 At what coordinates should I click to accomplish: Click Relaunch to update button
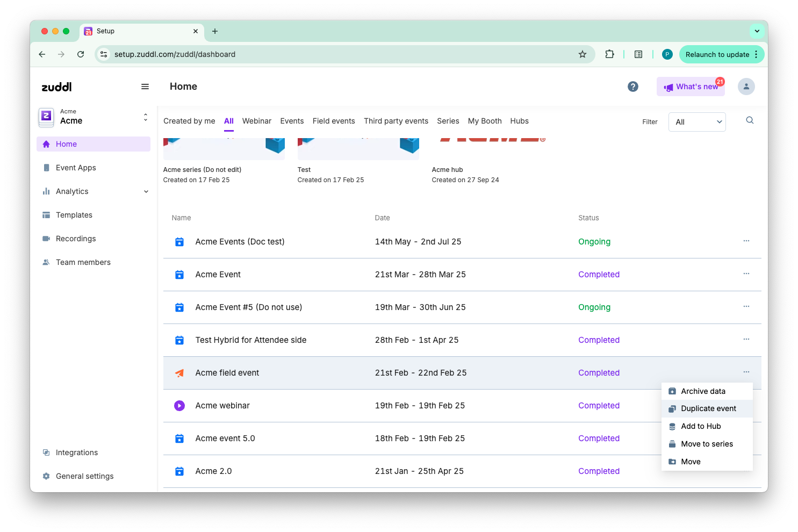click(717, 54)
